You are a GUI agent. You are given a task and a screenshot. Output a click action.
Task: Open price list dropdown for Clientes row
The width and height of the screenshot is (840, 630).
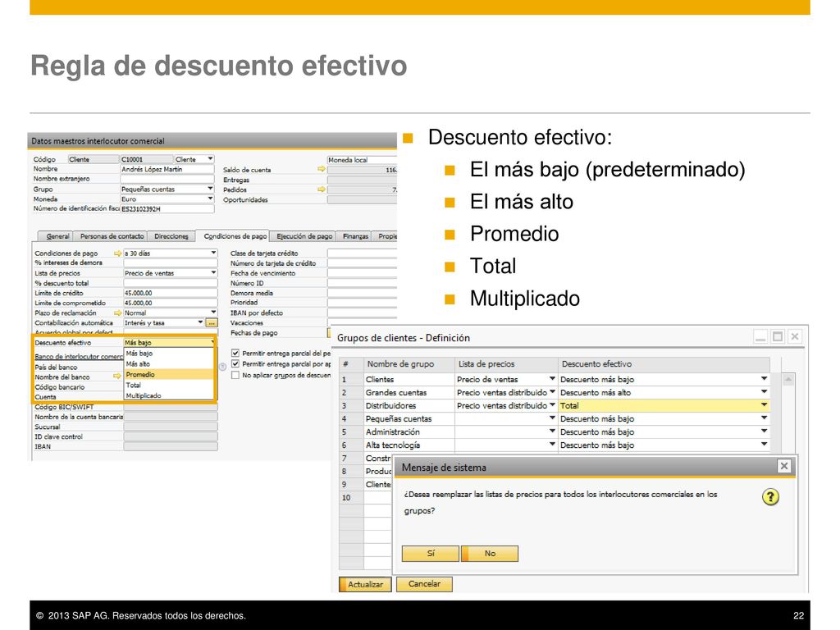click(x=552, y=379)
